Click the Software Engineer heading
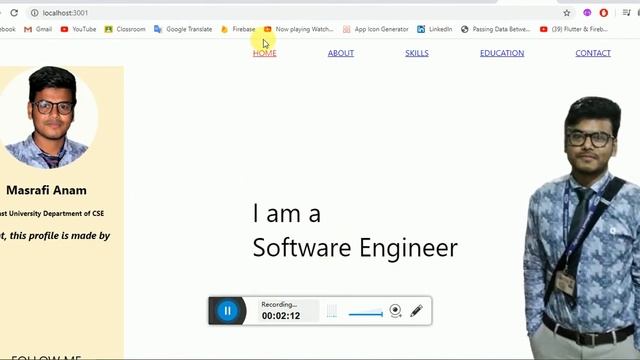 pos(355,247)
